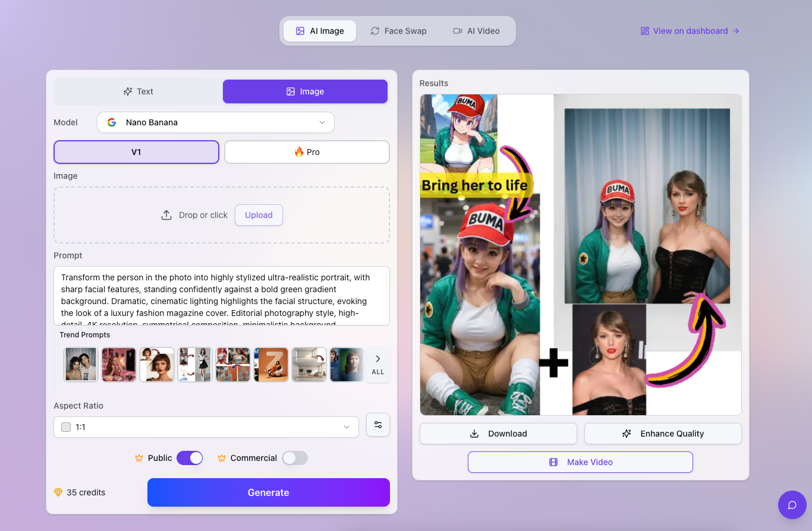This screenshot has height=531, width=812.
Task: Click the sparkle icon on Enhance Quality
Action: 626,434
